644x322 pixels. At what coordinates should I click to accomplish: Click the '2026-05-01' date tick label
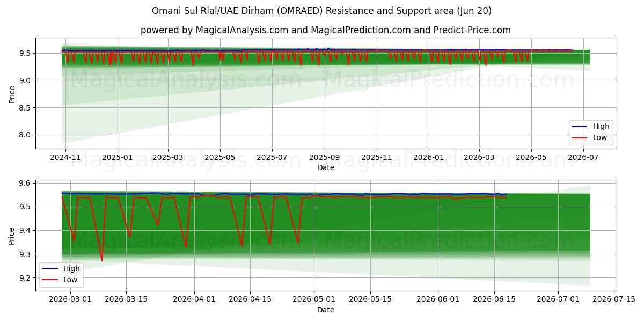point(314,299)
